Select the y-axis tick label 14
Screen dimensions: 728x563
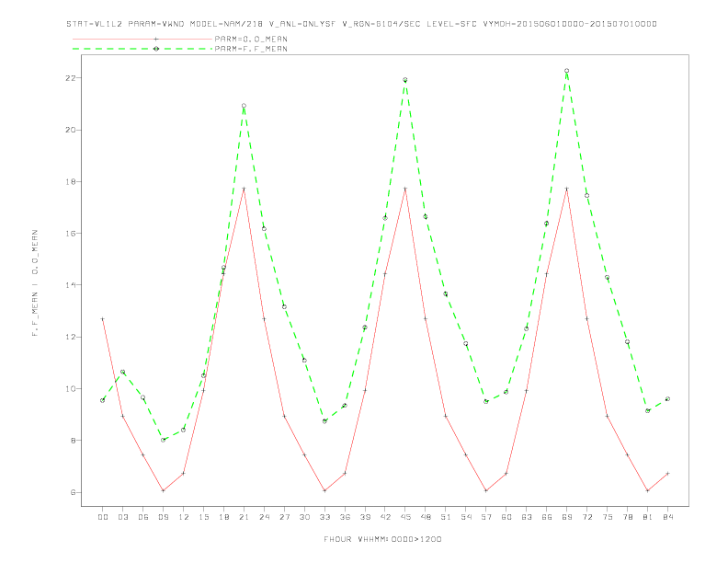pyautogui.click(x=70, y=285)
